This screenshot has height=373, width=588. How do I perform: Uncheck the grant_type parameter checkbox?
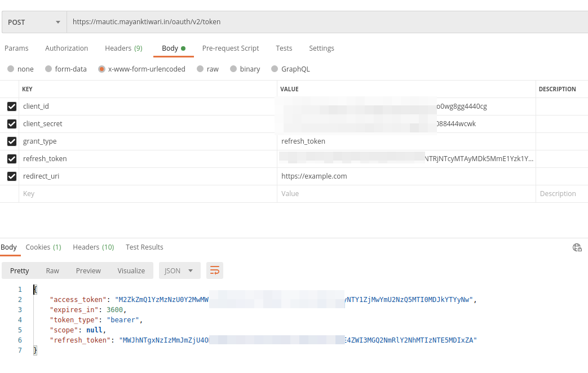pos(12,141)
